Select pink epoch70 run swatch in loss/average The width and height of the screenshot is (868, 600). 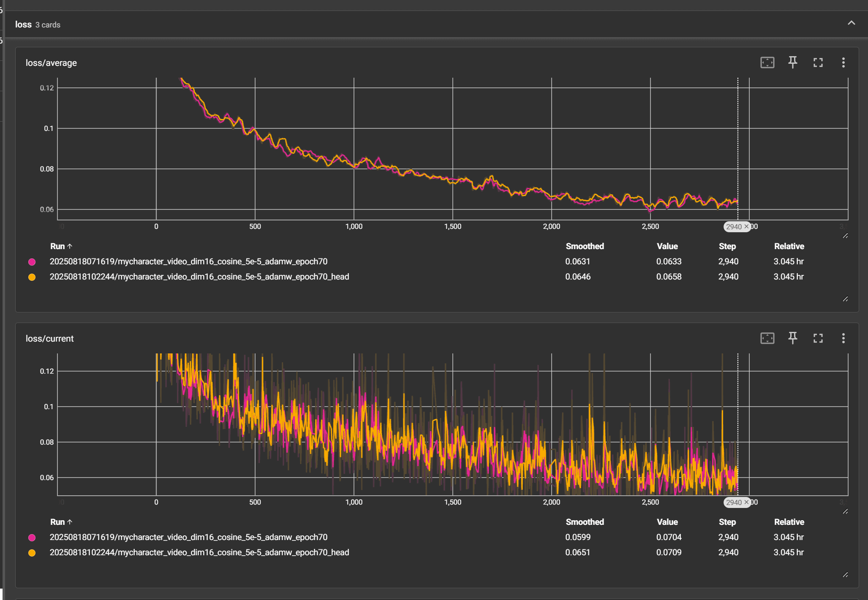pos(32,262)
